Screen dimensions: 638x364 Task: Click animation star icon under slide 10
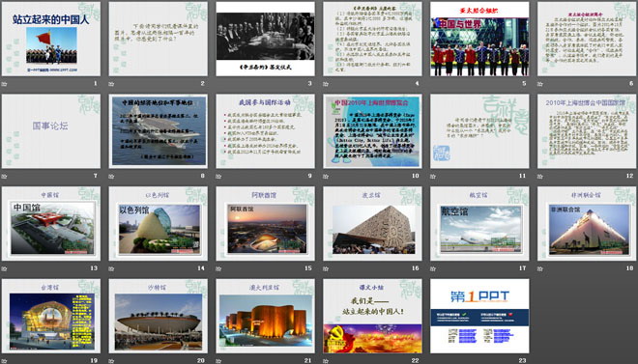tap(326, 177)
